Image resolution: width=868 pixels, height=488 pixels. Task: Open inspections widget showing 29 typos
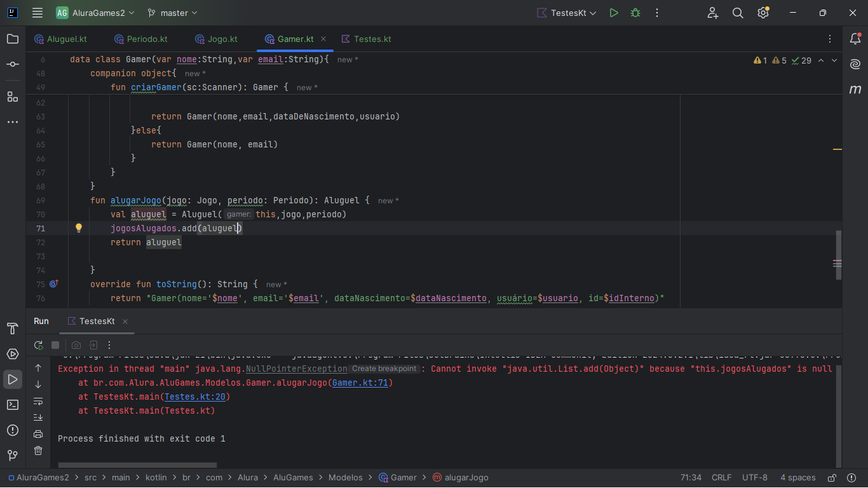(x=802, y=60)
